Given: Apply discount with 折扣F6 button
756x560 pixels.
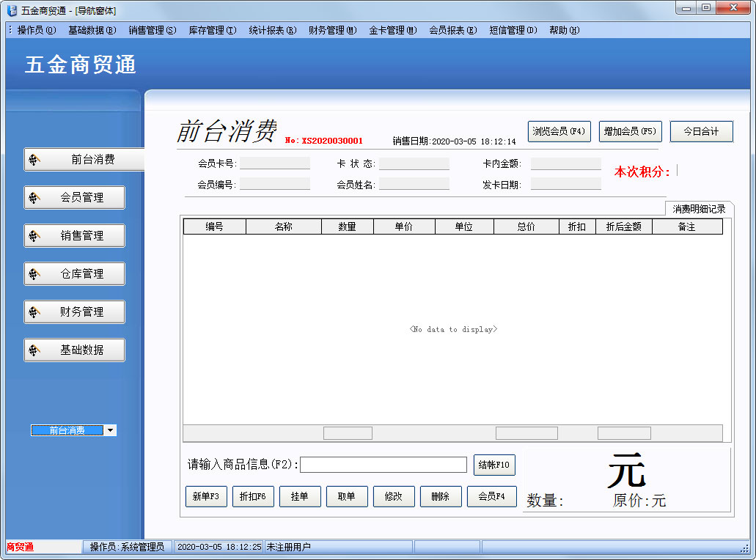Looking at the screenshot, I should tap(253, 496).
